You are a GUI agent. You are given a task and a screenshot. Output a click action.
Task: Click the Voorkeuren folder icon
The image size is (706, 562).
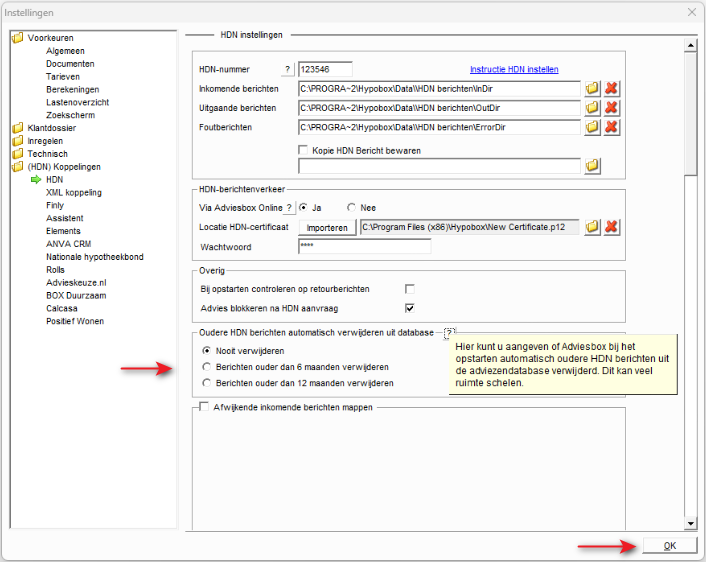[18, 38]
